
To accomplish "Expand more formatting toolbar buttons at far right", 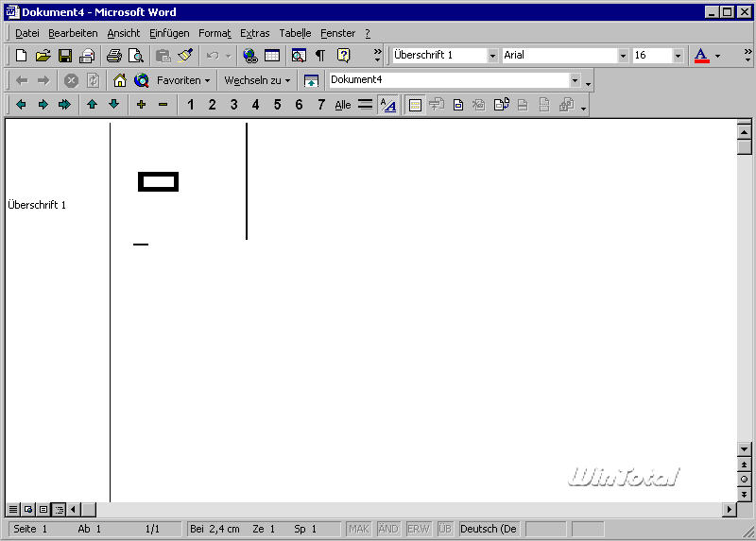I will [747, 56].
